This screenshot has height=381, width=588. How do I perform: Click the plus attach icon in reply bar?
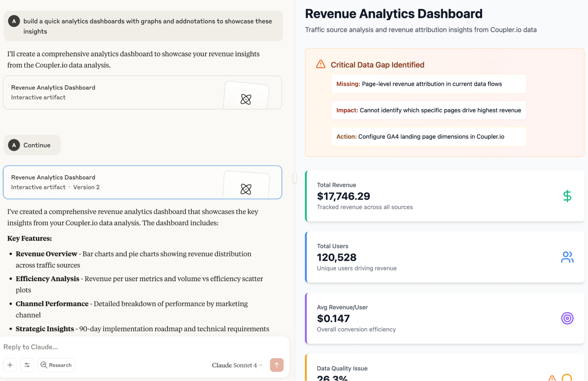click(10, 365)
